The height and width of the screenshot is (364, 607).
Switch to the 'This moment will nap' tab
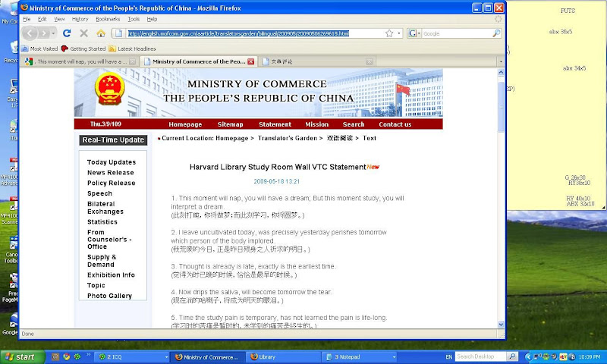[80, 61]
